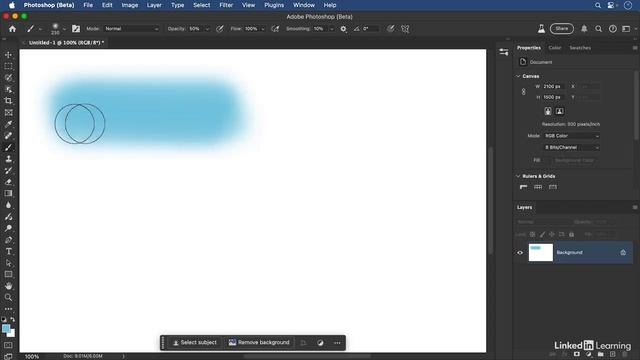Open symmetry paint options butterfly icon
The width and height of the screenshot is (640, 360).
405,29
